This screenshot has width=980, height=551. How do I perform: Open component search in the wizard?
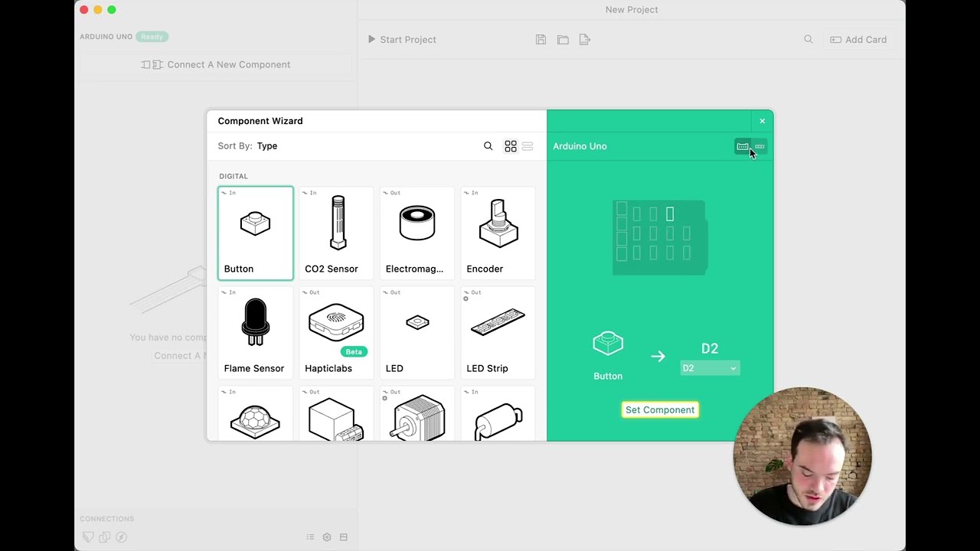pos(488,146)
